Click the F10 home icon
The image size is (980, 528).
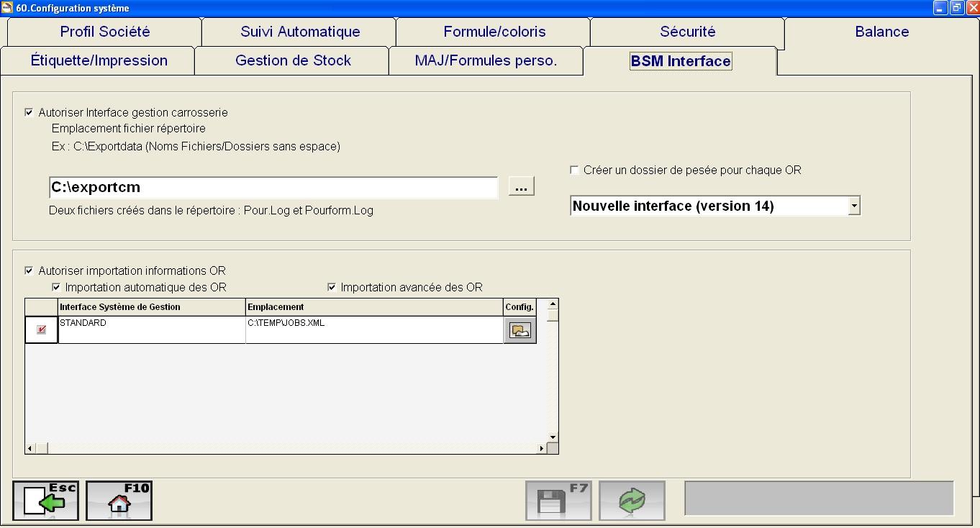(119, 501)
